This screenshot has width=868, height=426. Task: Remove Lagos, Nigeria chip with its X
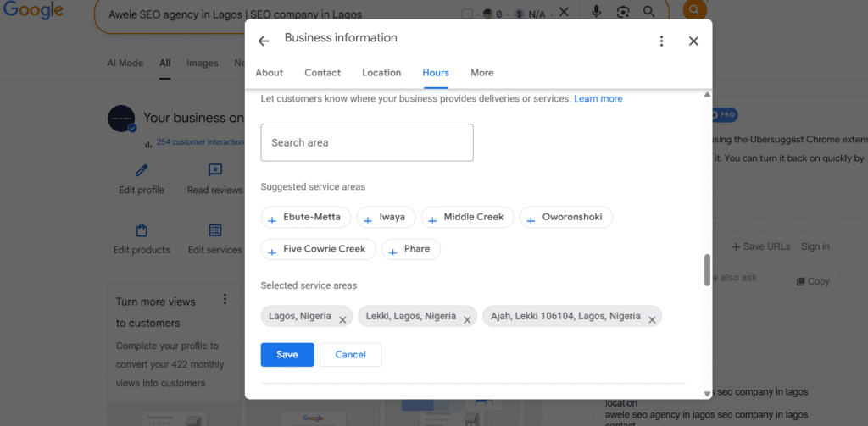click(x=342, y=320)
